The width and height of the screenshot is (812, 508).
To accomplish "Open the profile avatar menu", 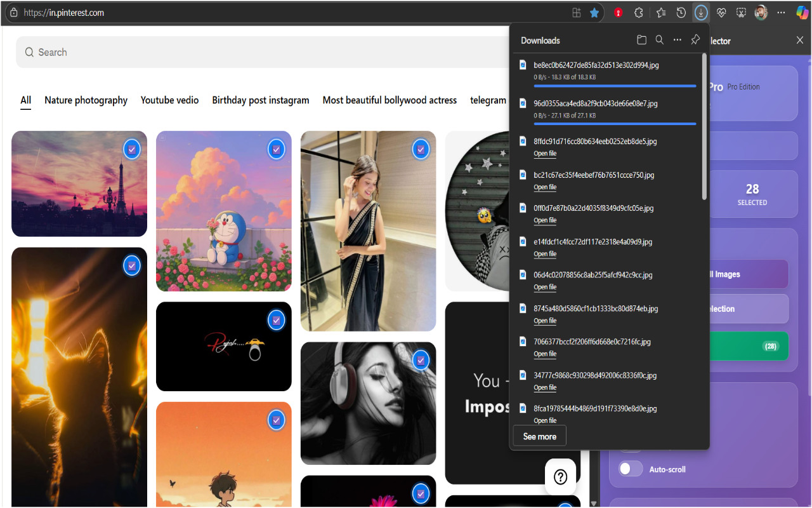I will coord(761,13).
